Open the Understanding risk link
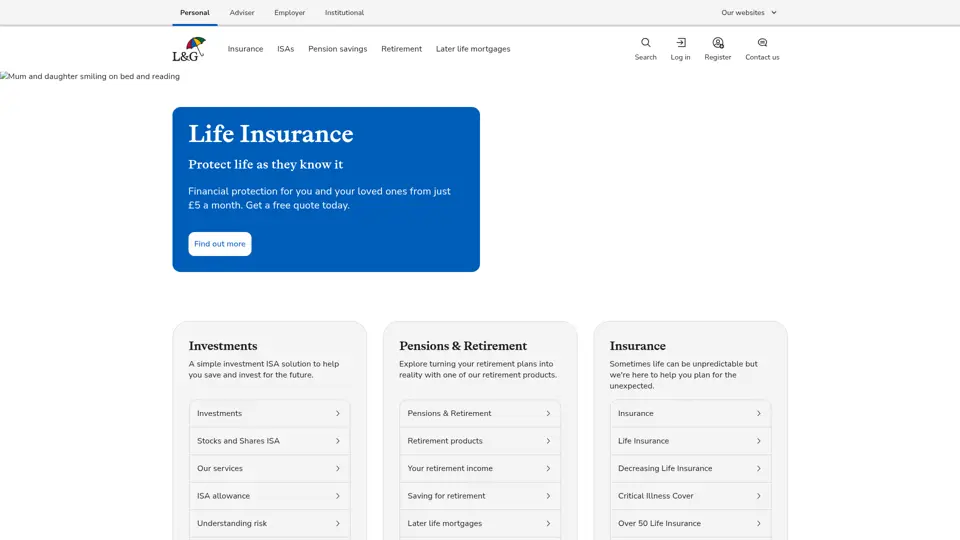Image resolution: width=960 pixels, height=540 pixels. click(269, 523)
